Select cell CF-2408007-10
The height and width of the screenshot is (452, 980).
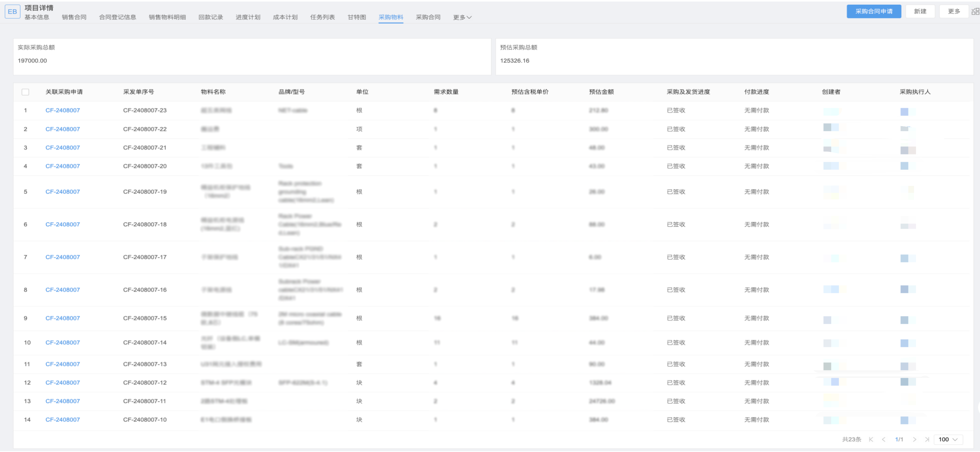point(145,420)
